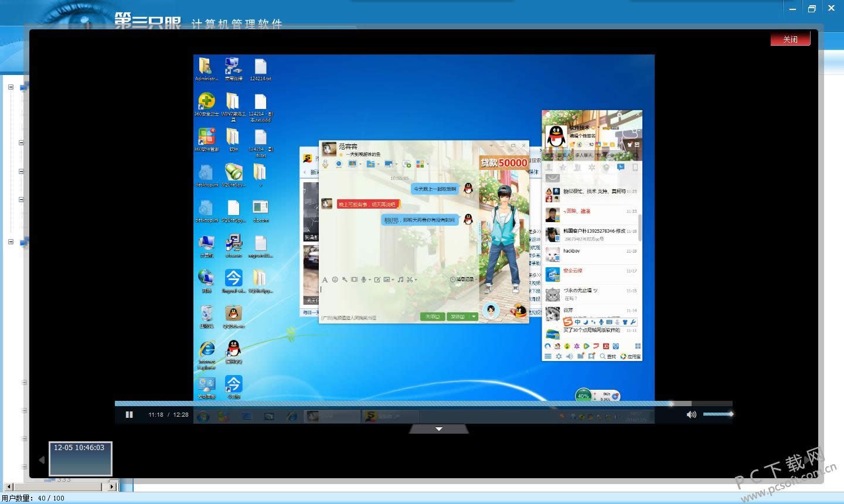Click the red 关闭 button of the player
Image resolution: width=844 pixels, height=504 pixels.
790,39
